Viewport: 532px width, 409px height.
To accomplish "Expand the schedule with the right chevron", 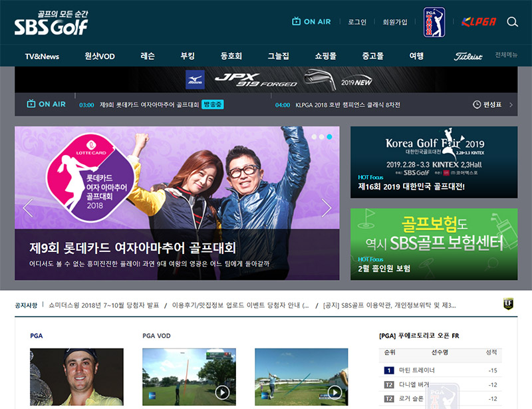I will point(511,105).
